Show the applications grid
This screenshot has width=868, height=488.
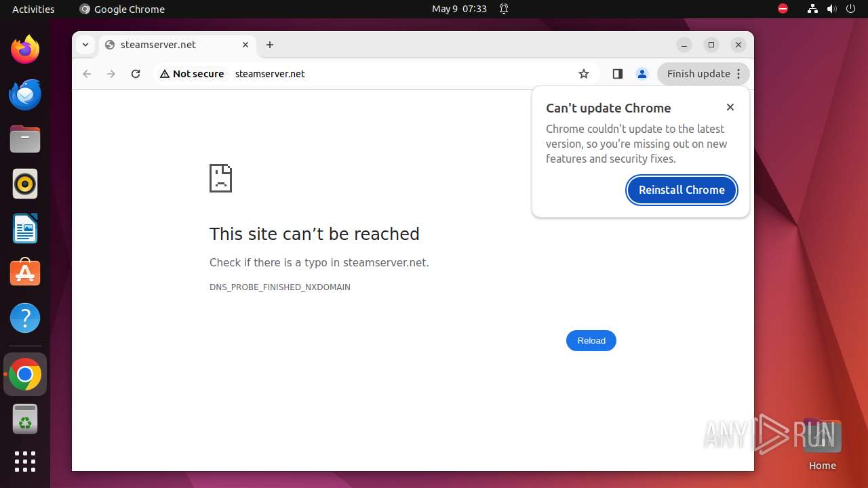[25, 462]
